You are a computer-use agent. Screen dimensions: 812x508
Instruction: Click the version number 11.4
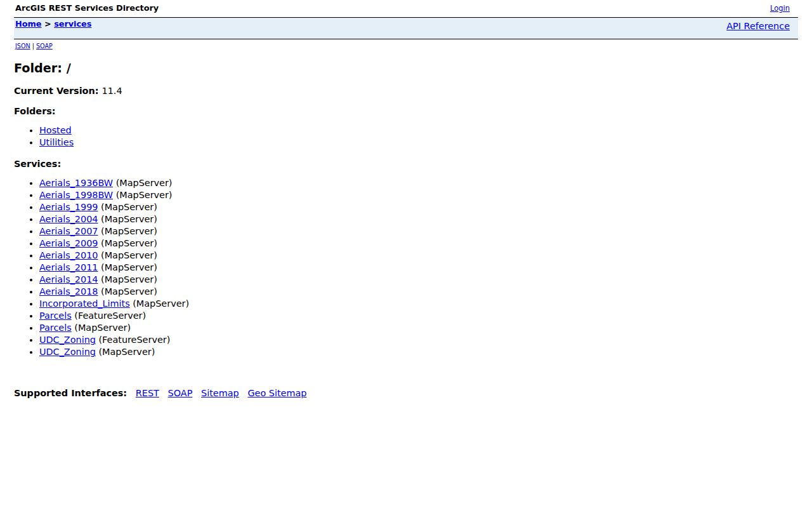(x=112, y=91)
